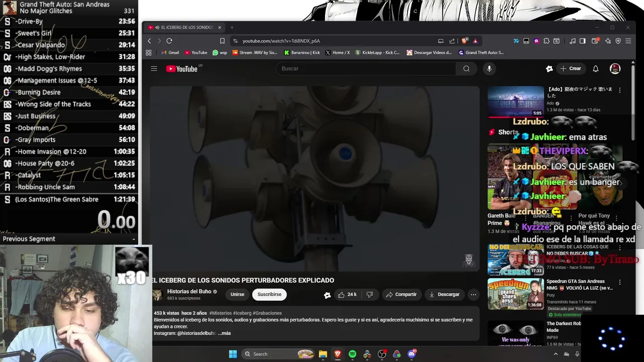Open the three-dot more actions under the video
Screen dimensions: 644x362
473,294
